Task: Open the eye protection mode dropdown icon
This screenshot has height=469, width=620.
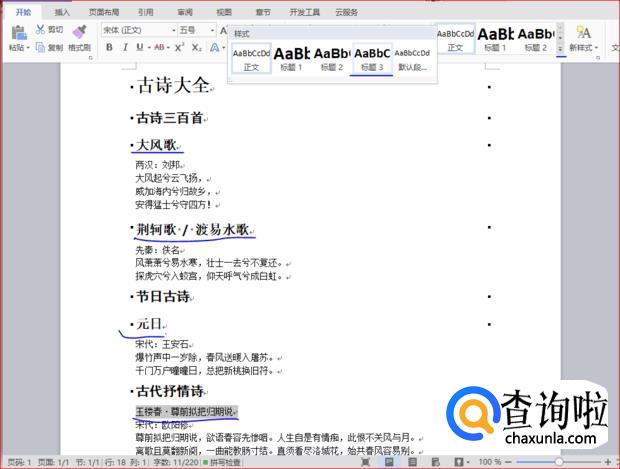Action: (461, 461)
